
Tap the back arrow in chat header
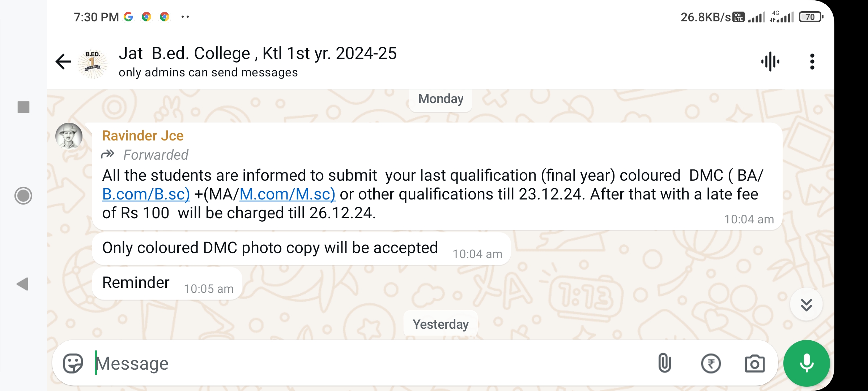(x=64, y=62)
